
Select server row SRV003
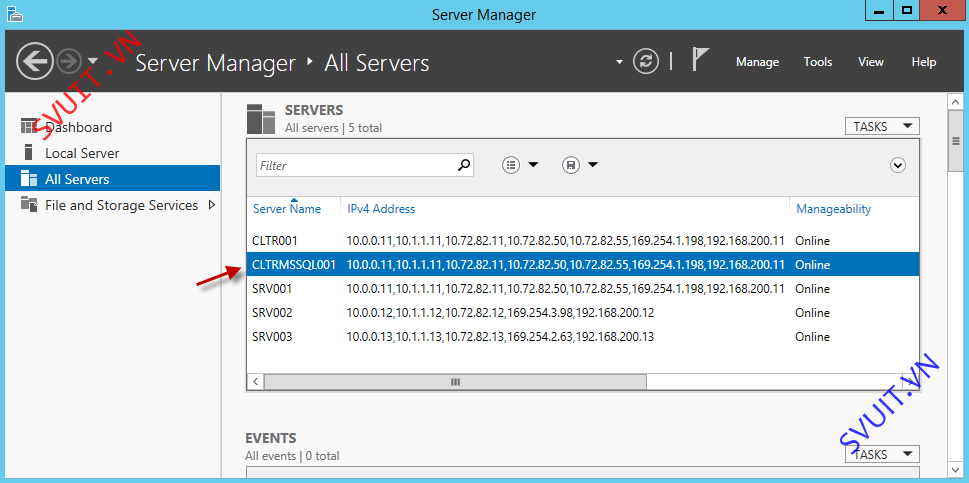(583, 337)
